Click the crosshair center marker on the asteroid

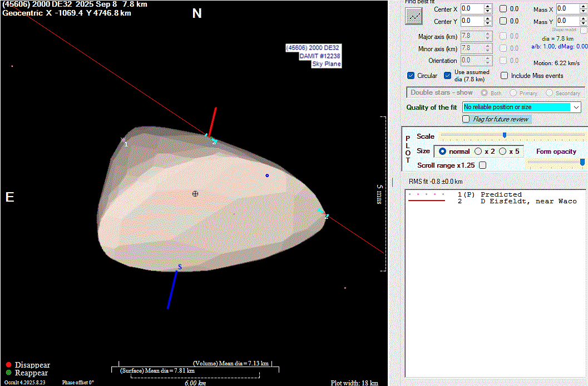tap(195, 194)
